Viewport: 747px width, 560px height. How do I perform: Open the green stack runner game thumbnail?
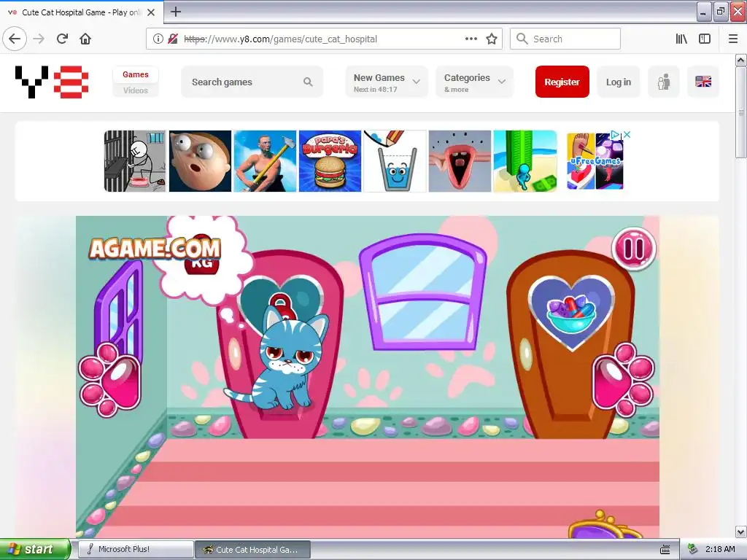(525, 161)
